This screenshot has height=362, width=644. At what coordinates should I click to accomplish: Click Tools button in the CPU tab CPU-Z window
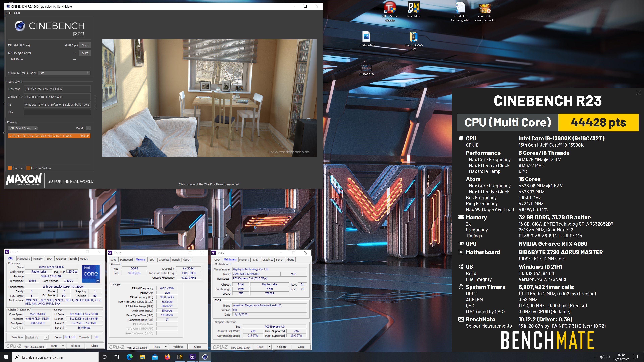(x=54, y=346)
